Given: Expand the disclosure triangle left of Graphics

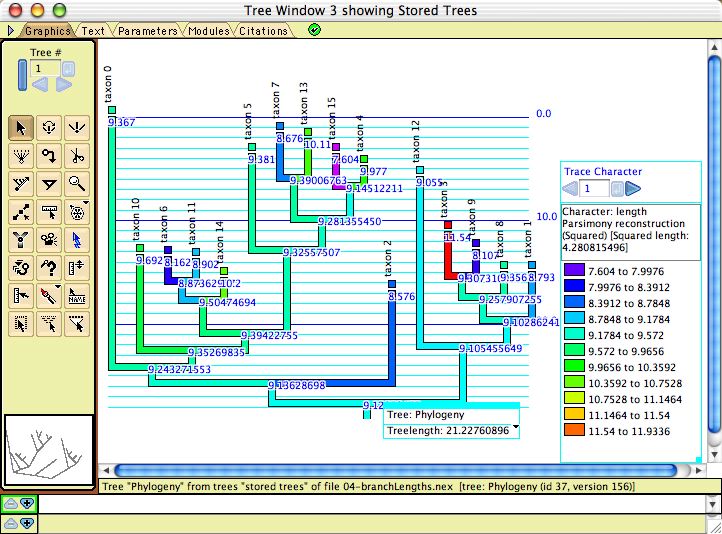Looking at the screenshot, I should coord(11,31).
